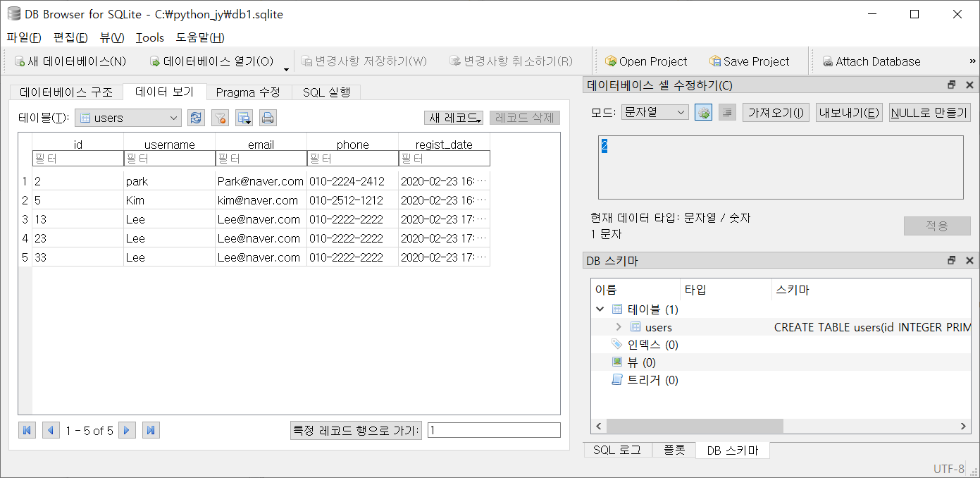Toggle auto-switch edit mode gear icon
The image size is (980, 478).
[x=703, y=112]
